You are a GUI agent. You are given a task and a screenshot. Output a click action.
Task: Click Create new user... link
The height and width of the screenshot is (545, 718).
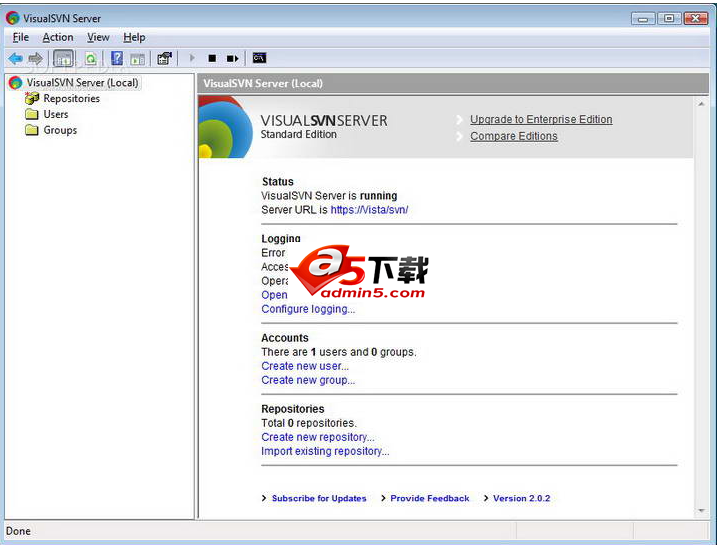tap(305, 366)
